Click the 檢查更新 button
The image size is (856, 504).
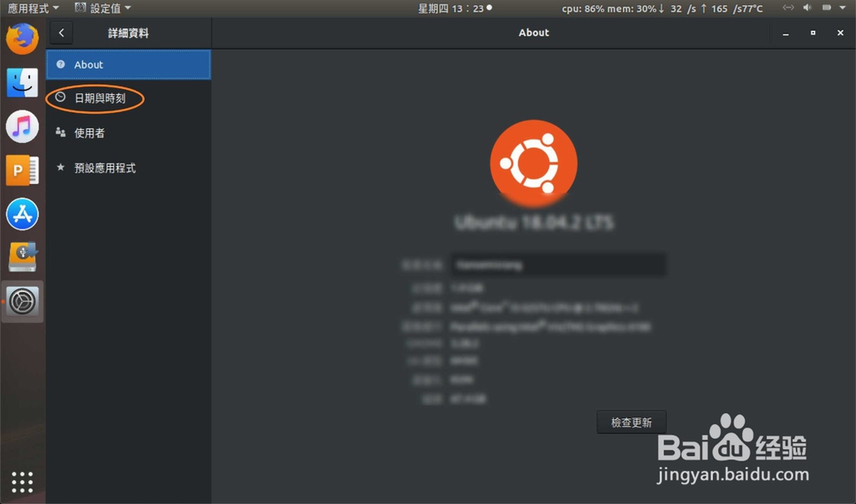tap(631, 422)
